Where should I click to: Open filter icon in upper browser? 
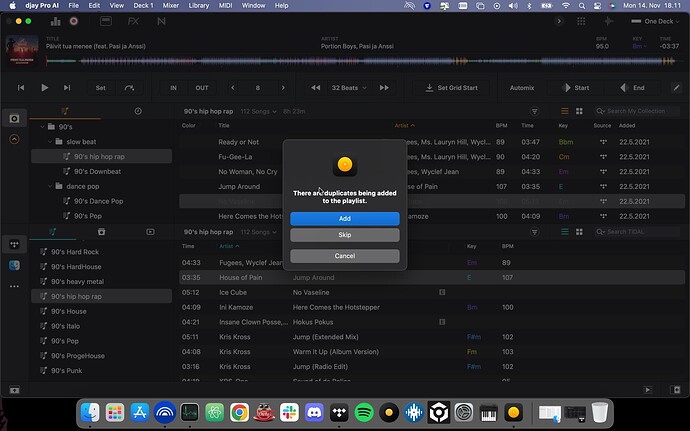[535, 111]
